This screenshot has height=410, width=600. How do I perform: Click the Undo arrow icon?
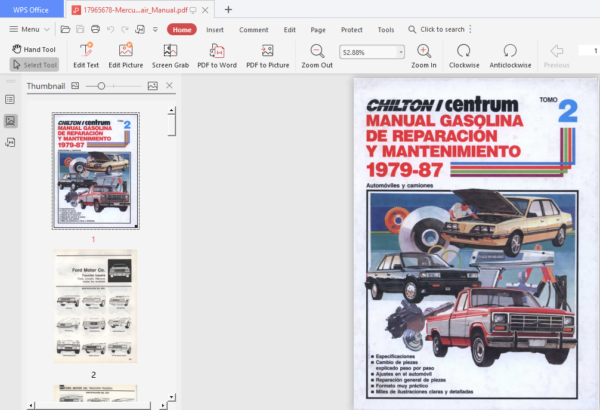click(x=111, y=29)
